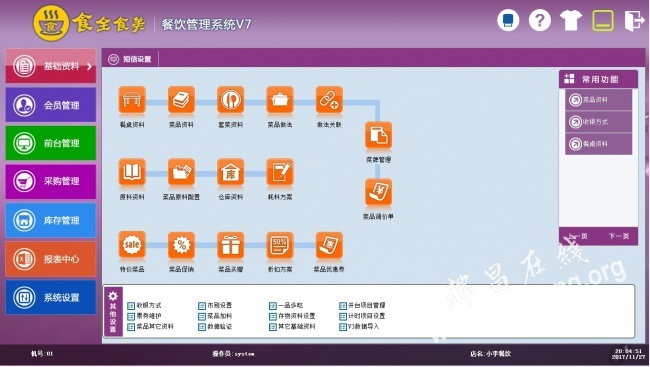Click the 其他设置 gear icon
The image size is (650, 367).
click(x=113, y=296)
